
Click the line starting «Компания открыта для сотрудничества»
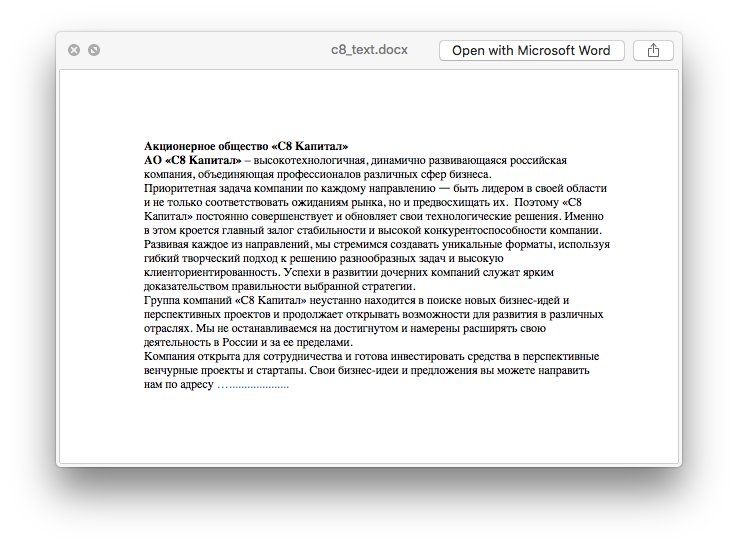tap(371, 356)
